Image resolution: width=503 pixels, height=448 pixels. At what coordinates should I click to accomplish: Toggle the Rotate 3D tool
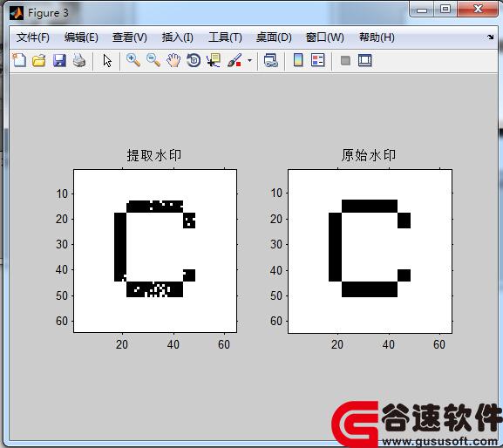point(194,60)
